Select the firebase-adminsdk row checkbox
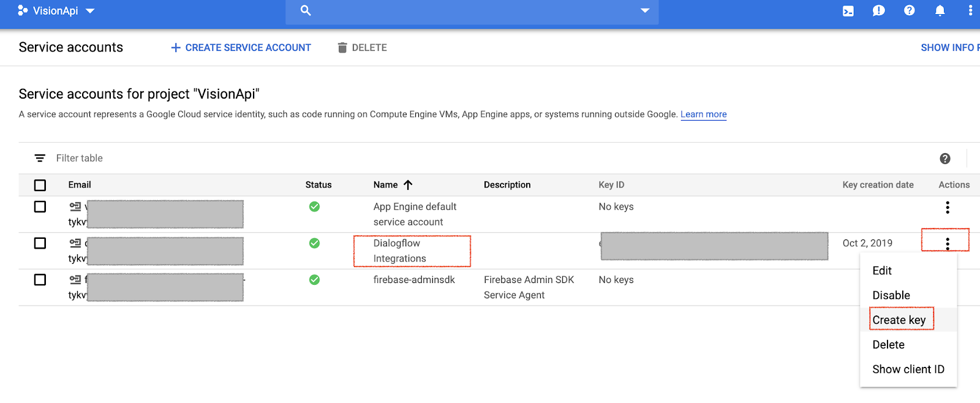This screenshot has width=980, height=403. pyautogui.click(x=40, y=280)
